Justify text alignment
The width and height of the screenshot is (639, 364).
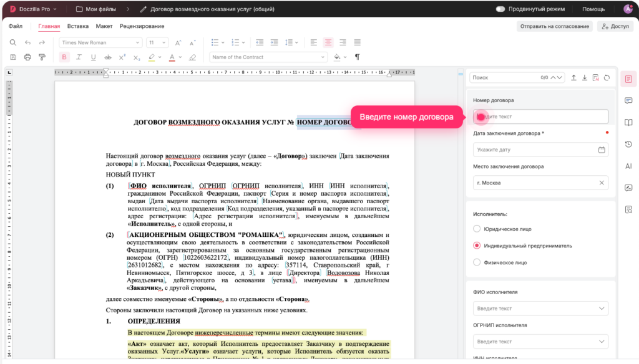point(358,42)
